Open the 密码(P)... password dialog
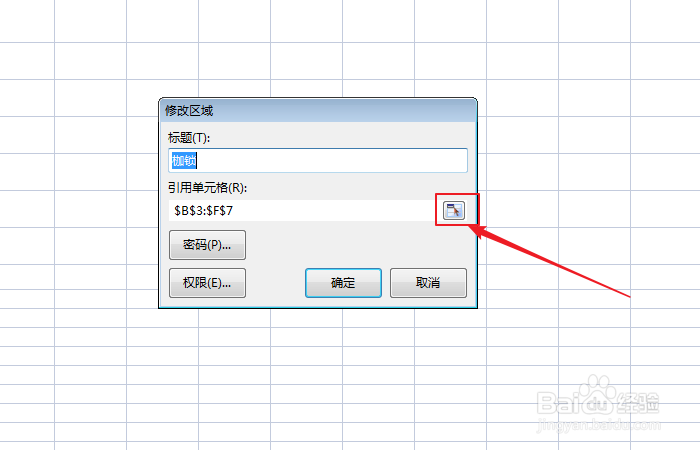Image resolution: width=700 pixels, height=450 pixels. pyautogui.click(x=207, y=245)
